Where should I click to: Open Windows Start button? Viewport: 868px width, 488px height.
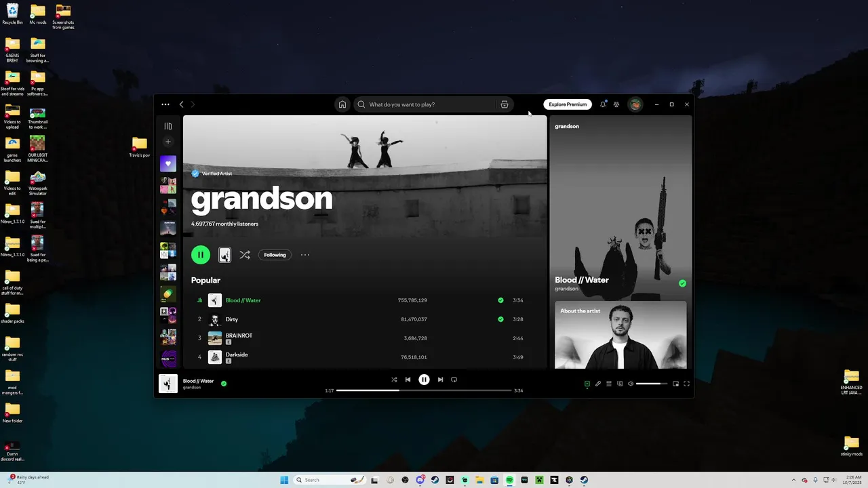pos(284,480)
